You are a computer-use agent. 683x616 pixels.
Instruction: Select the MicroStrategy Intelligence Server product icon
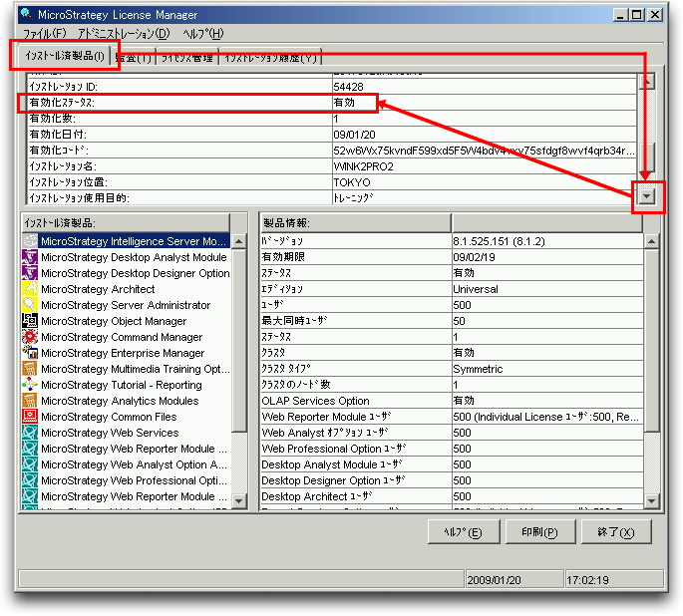(x=30, y=241)
